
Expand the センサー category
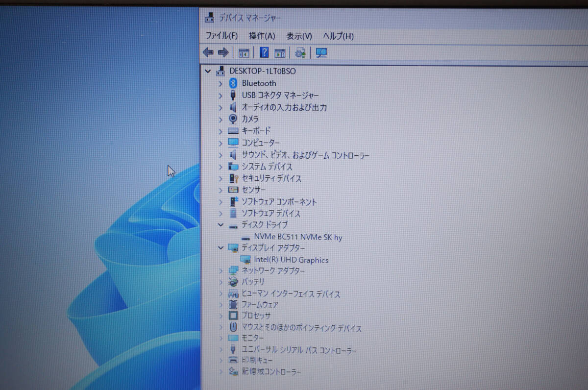(220, 190)
